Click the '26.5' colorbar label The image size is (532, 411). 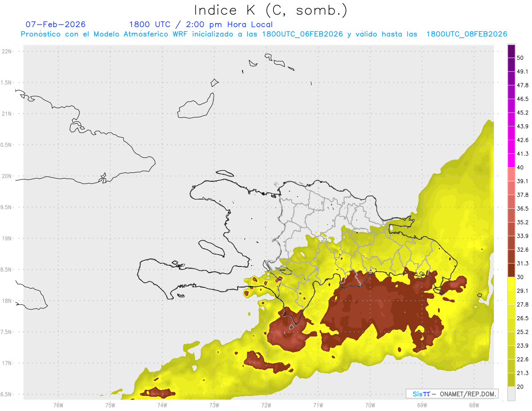point(523,318)
